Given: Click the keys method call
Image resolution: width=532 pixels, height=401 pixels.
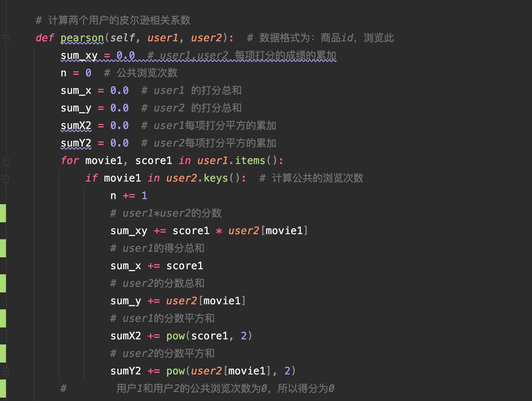Looking at the screenshot, I should [x=216, y=178].
